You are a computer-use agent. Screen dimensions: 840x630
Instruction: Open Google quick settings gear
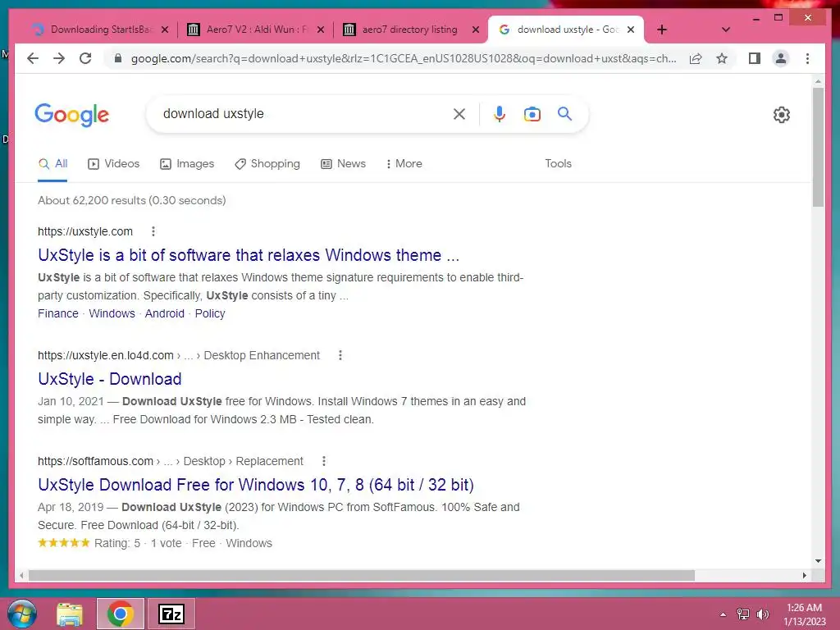pyautogui.click(x=782, y=114)
